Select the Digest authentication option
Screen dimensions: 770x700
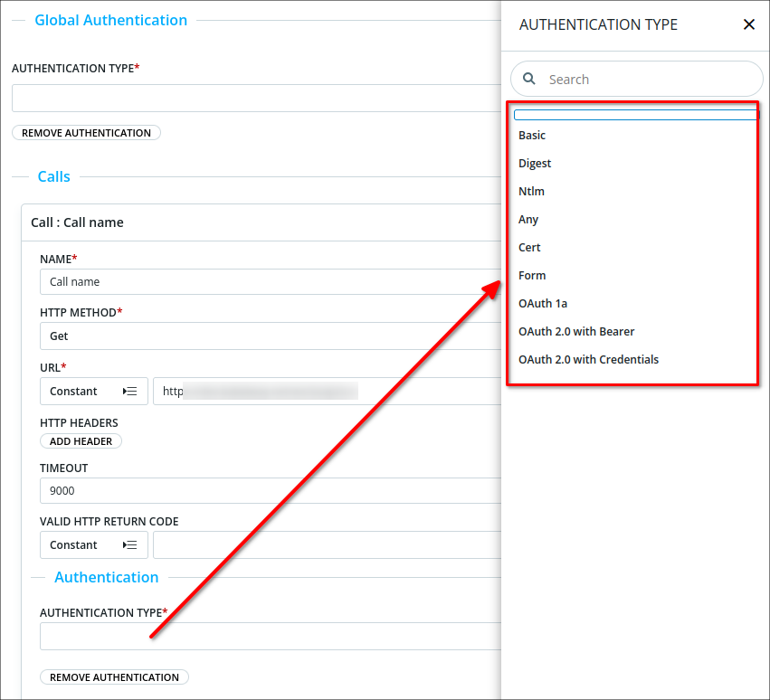tap(535, 163)
